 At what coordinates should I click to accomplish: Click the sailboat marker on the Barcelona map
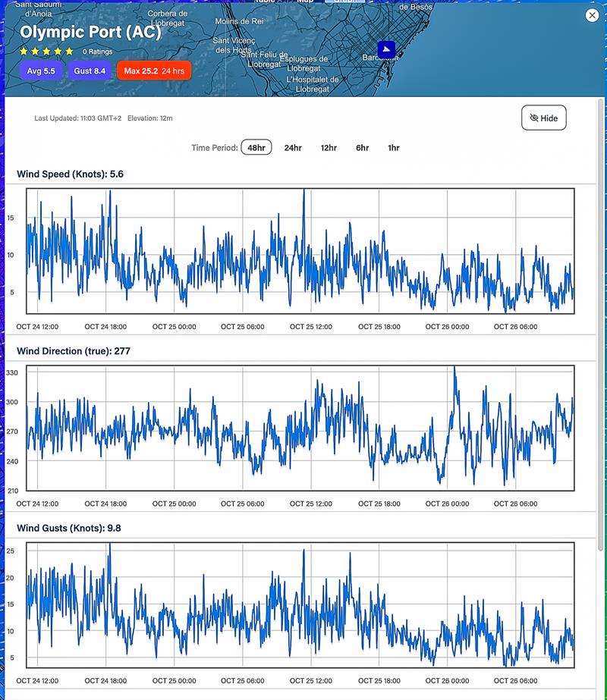(x=386, y=49)
